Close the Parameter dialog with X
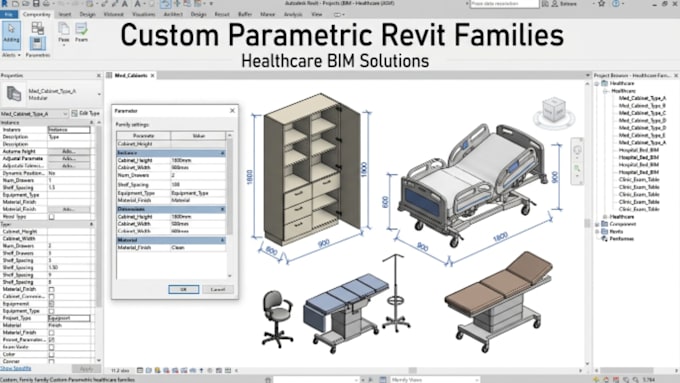The height and width of the screenshot is (383, 680). pyautogui.click(x=232, y=111)
